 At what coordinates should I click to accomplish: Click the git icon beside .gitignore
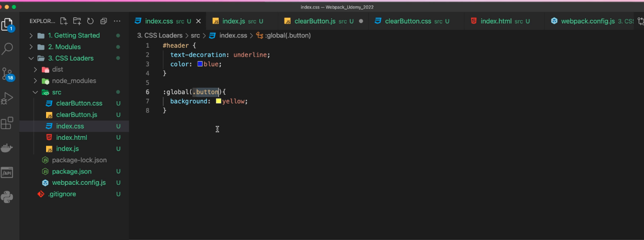[41, 194]
